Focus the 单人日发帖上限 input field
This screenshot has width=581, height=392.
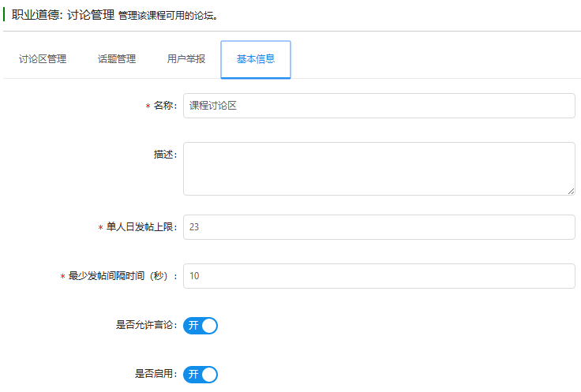tap(379, 227)
